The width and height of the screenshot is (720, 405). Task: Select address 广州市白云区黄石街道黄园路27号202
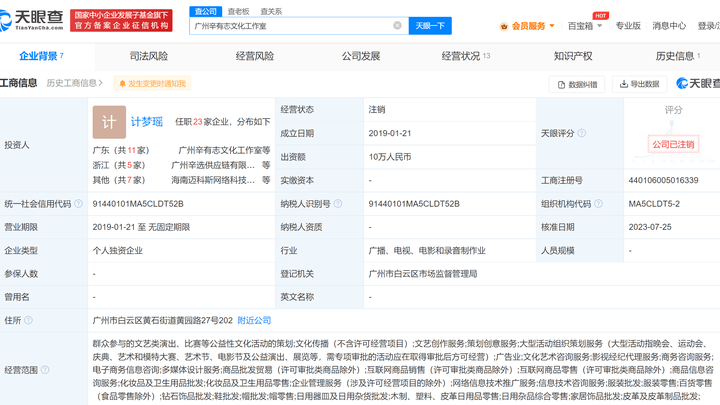point(163,320)
